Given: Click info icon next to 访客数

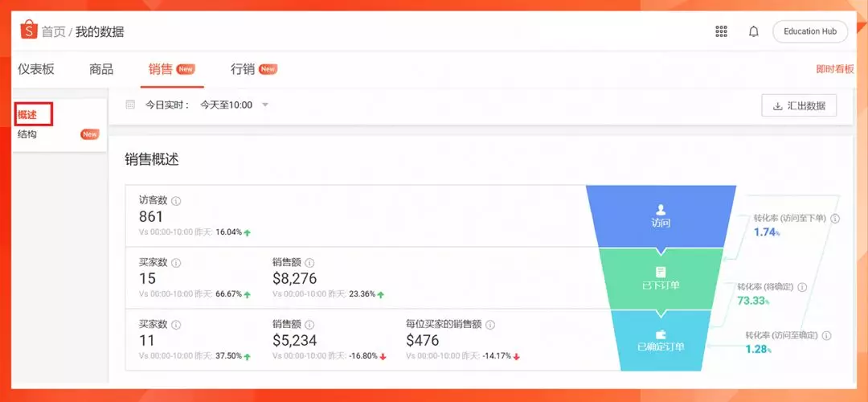Looking at the screenshot, I should (176, 200).
